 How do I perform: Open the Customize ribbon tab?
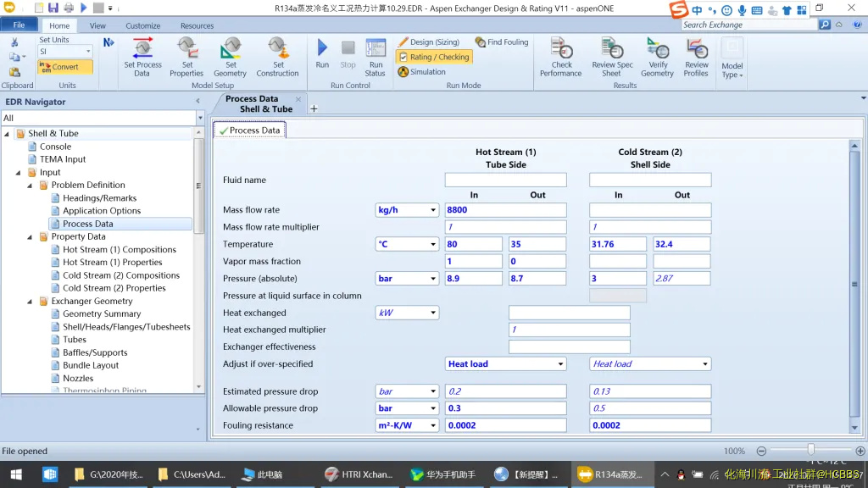tap(143, 25)
